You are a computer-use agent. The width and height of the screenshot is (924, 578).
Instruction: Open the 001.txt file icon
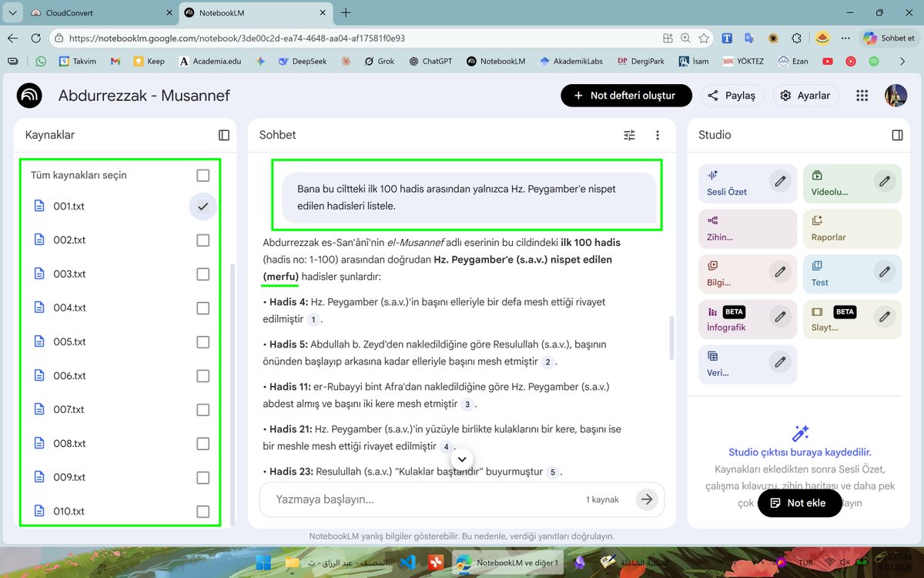coord(40,206)
